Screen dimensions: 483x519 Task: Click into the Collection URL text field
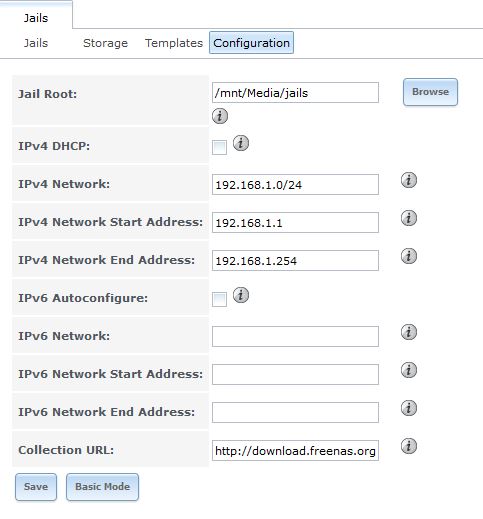[x=295, y=450]
